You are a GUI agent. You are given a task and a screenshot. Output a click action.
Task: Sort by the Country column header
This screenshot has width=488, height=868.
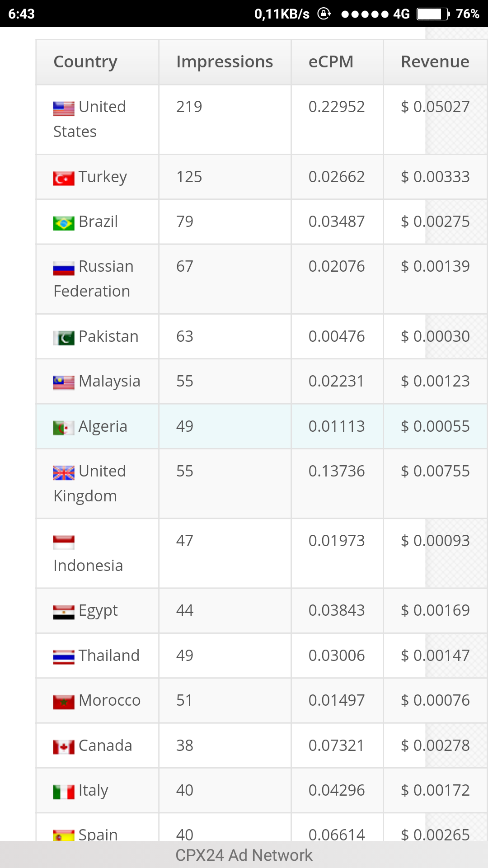[x=85, y=62]
